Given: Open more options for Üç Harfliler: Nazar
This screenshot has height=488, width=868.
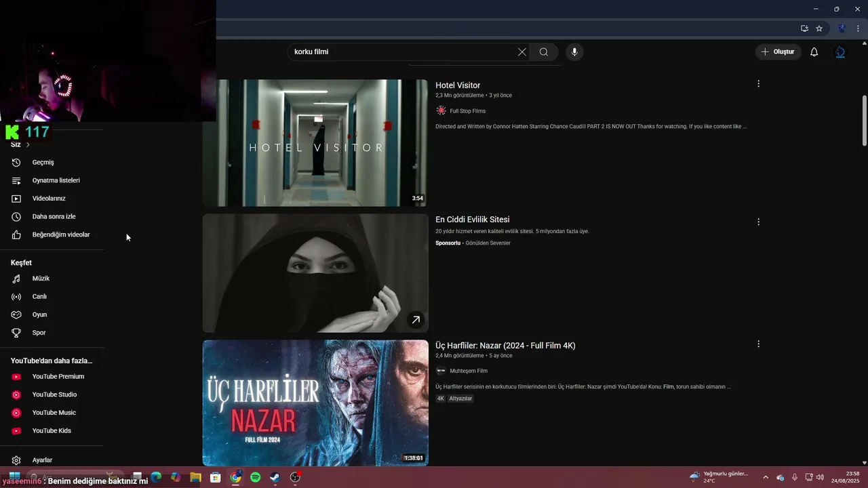Looking at the screenshot, I should [758, 344].
